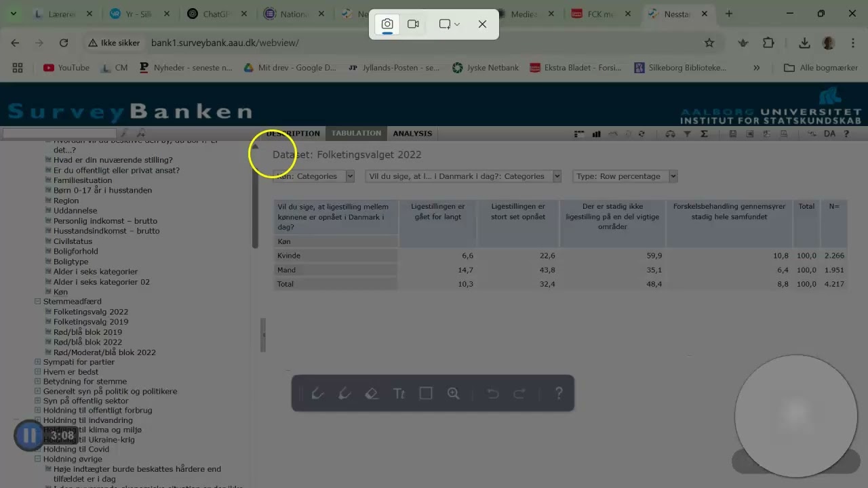
Task: Open the 'Vil du sige' Categories dropdown
Action: point(463,176)
